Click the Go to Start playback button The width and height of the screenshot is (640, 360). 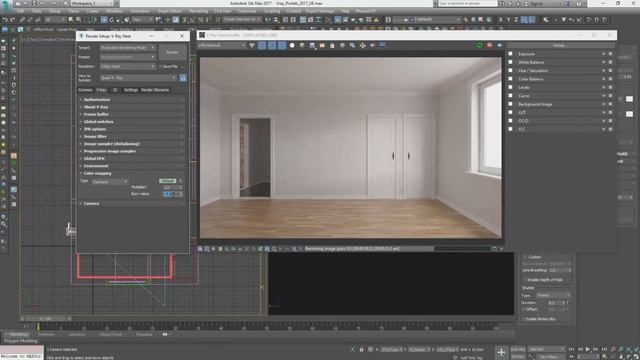pyautogui.click(x=571, y=349)
